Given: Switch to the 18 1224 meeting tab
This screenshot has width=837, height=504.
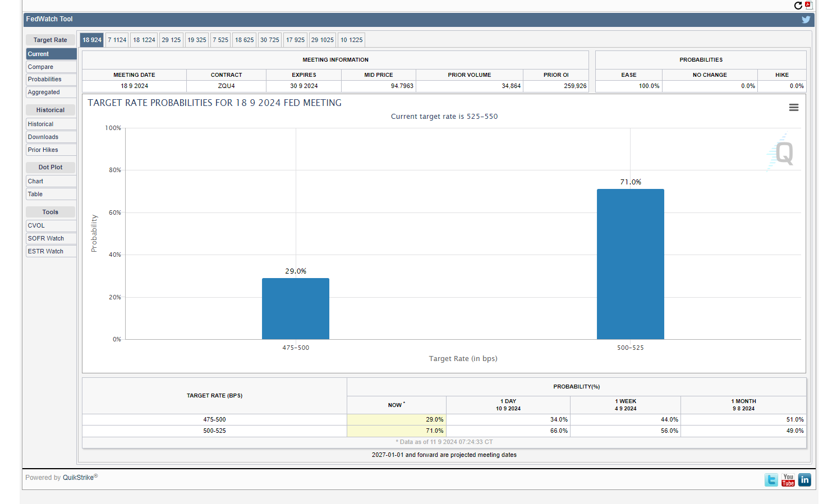Looking at the screenshot, I should [x=144, y=40].
